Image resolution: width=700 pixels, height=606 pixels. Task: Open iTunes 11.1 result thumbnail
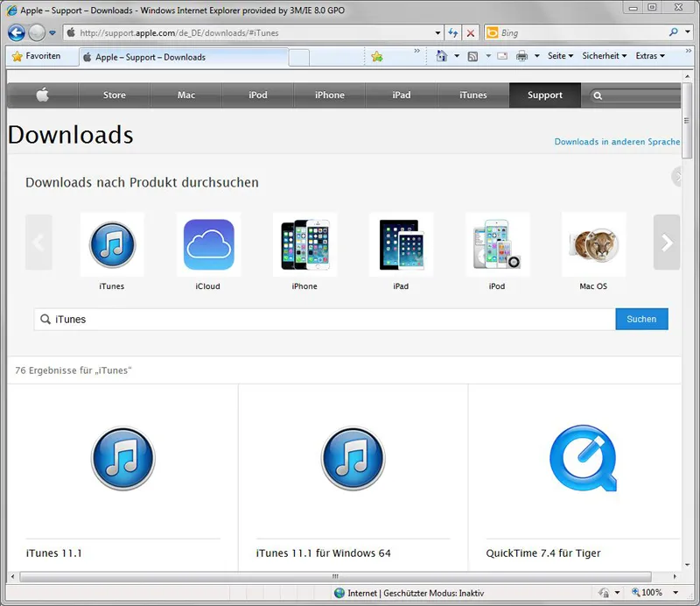pos(122,458)
